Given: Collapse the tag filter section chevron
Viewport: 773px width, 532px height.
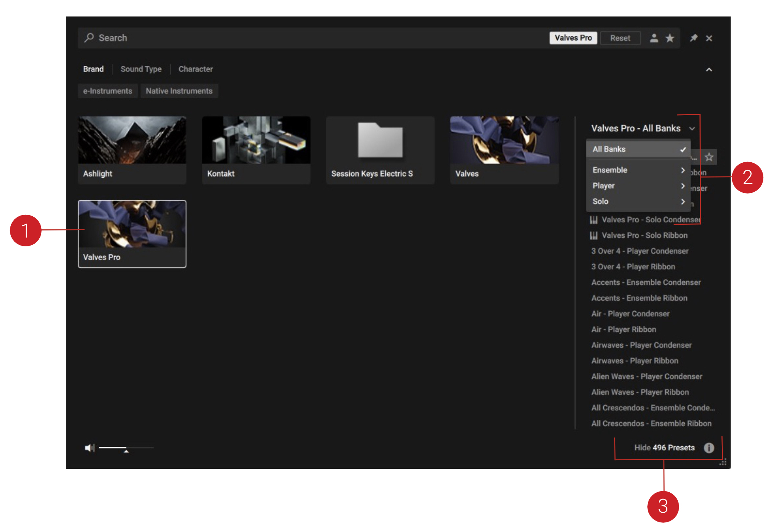Looking at the screenshot, I should (x=709, y=70).
